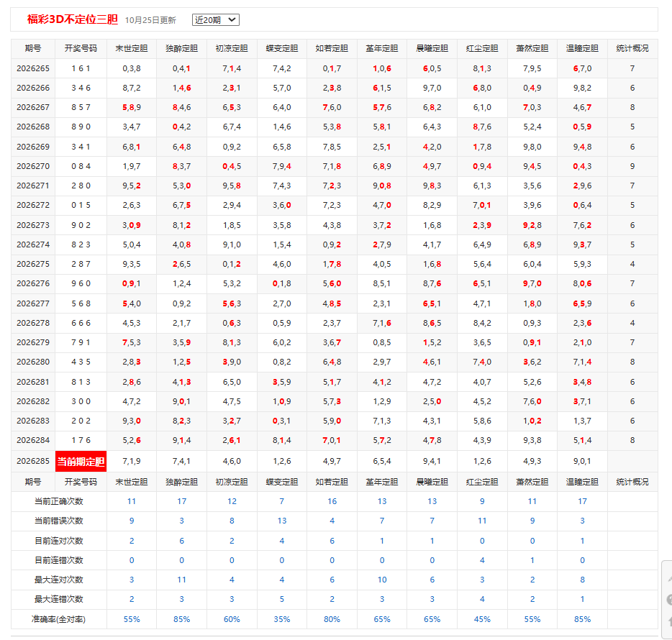672x640 pixels.
Task: Click the 目前连对次数 row label
Action: [x=59, y=541]
